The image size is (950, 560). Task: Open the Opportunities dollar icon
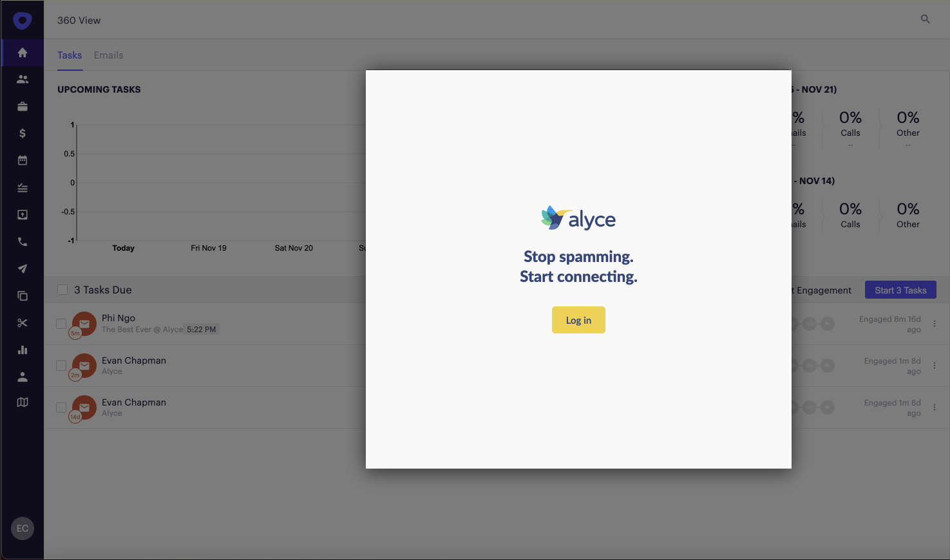pos(23,133)
